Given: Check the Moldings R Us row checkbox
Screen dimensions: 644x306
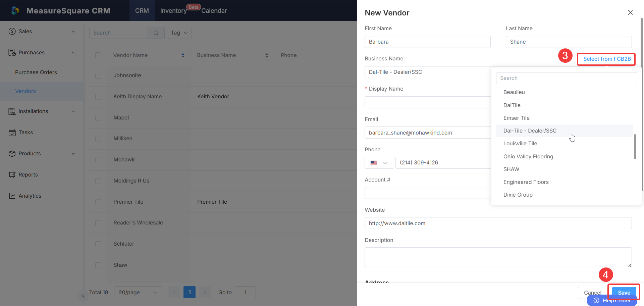Looking at the screenshot, I should (x=98, y=181).
